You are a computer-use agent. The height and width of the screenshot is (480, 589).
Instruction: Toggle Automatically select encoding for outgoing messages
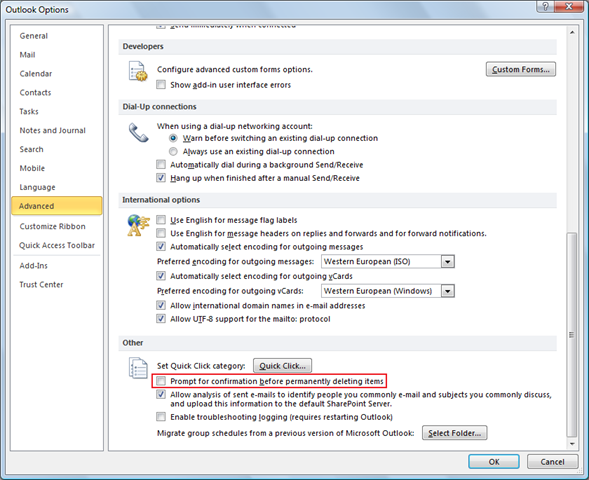pos(161,246)
